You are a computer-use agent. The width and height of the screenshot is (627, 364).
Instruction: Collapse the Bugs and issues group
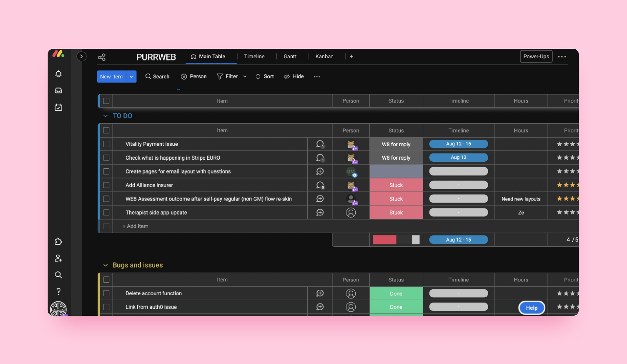pos(105,265)
